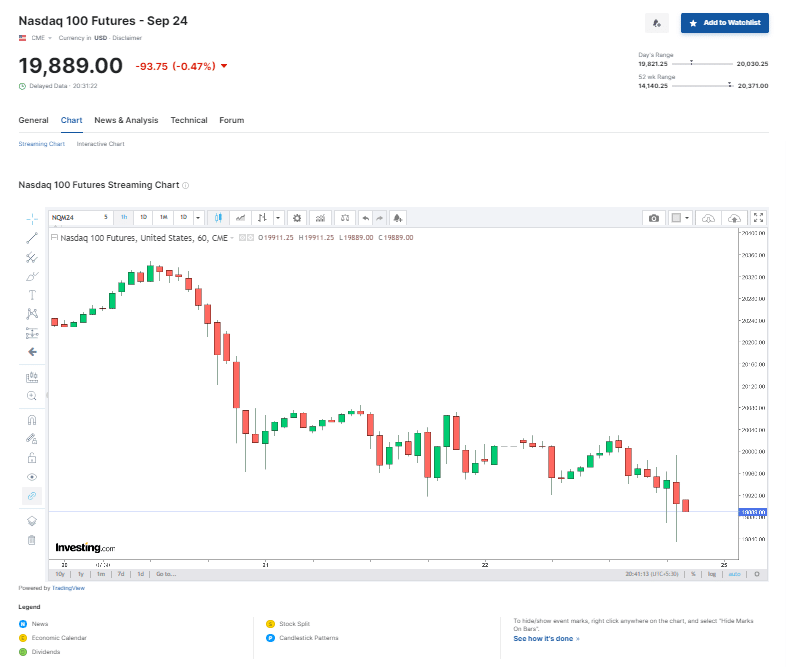Set chart range to 10y
The image size is (786, 667).
pos(60,574)
